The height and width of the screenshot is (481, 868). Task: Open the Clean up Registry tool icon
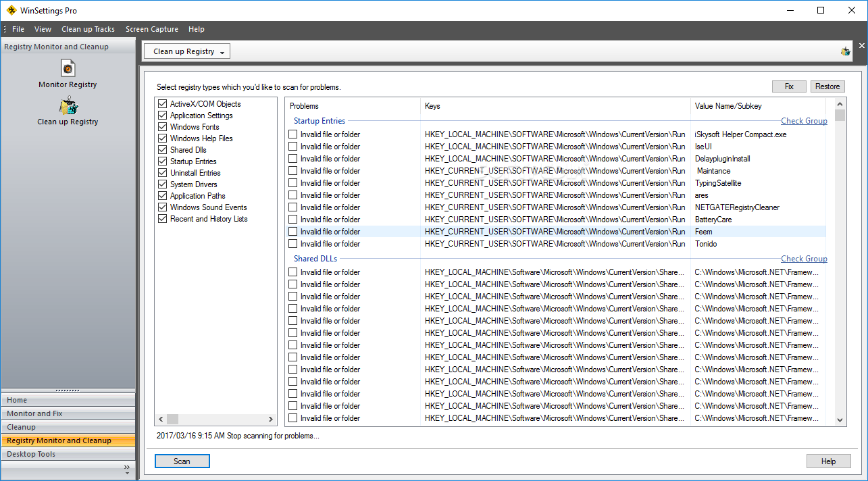[68, 105]
